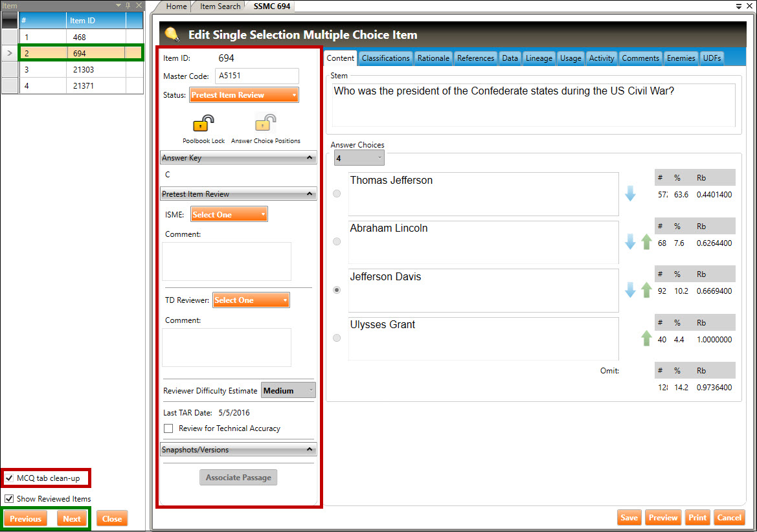Open the Status dropdown showing Pretest Item Review

244,95
